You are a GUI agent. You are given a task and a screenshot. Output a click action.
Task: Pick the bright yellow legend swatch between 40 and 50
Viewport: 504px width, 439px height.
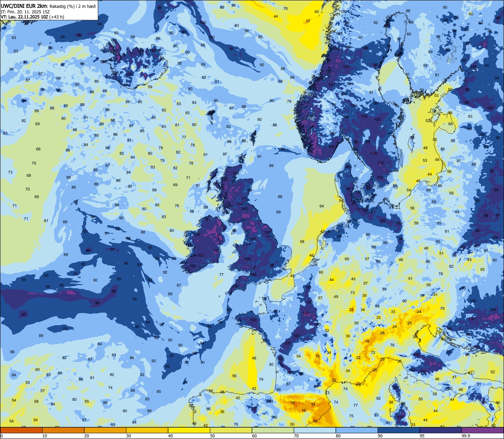[x=189, y=430]
